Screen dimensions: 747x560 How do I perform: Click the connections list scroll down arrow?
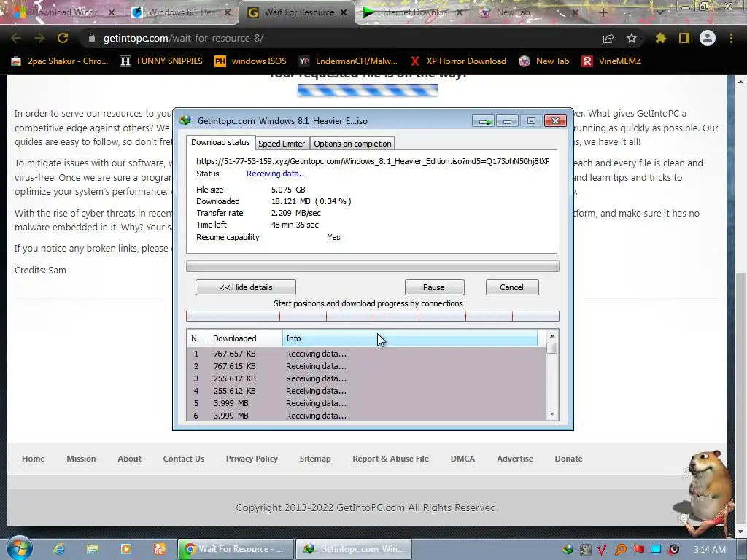point(552,414)
